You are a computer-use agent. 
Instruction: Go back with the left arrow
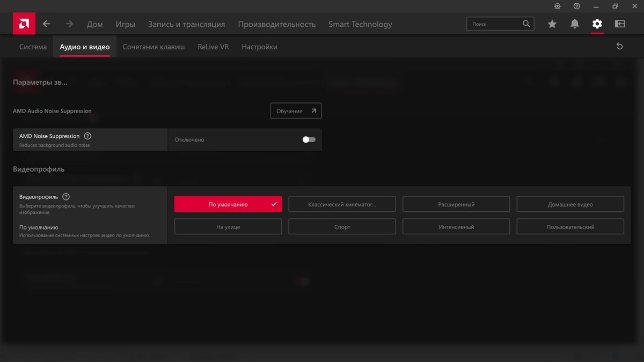click(x=47, y=24)
